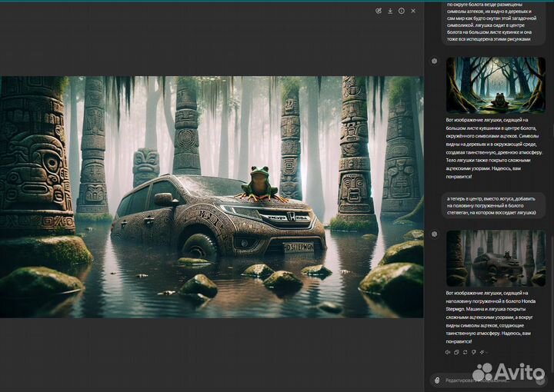Screen dimensions: 554x392
Task: Click the ChatGPT avatar beside second image
Action: [x=435, y=234]
